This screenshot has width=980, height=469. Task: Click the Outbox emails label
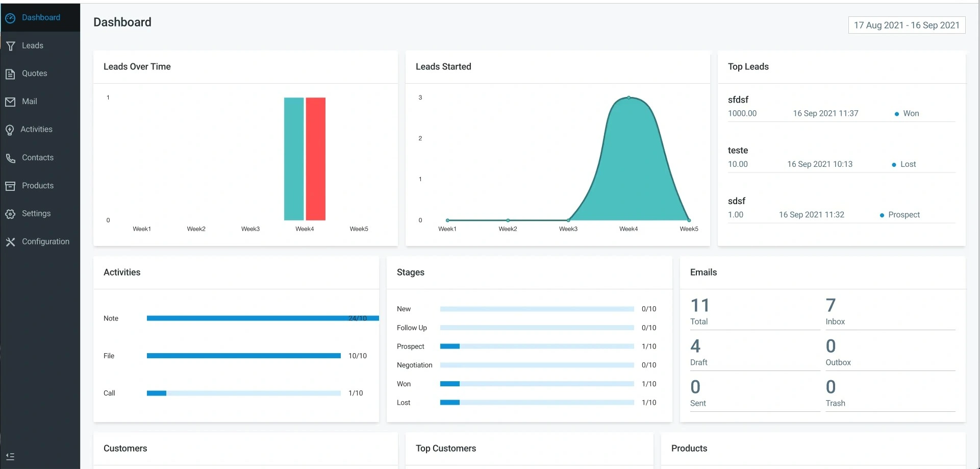tap(838, 362)
